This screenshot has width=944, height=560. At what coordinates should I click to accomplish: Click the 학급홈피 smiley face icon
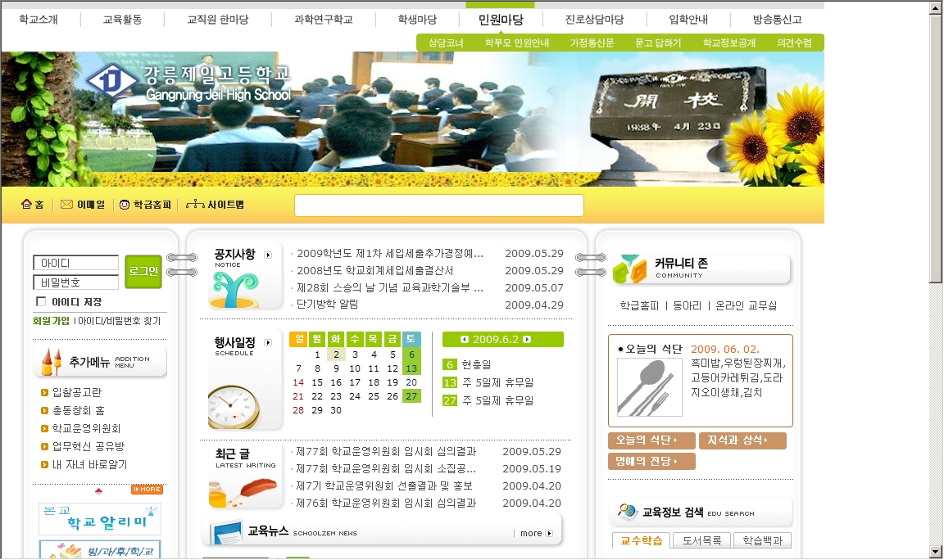pos(125,205)
